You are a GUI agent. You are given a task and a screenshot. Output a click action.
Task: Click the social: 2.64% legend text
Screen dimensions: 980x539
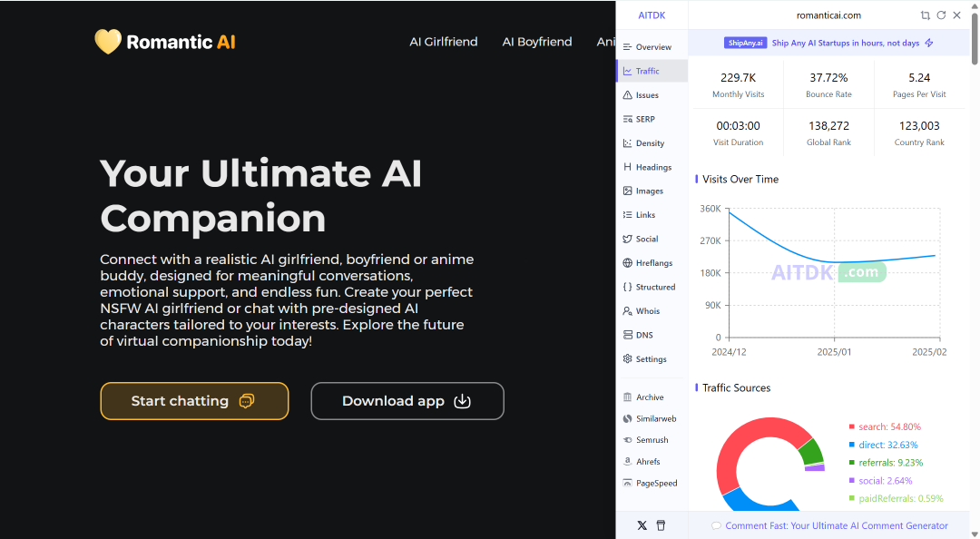pos(885,481)
